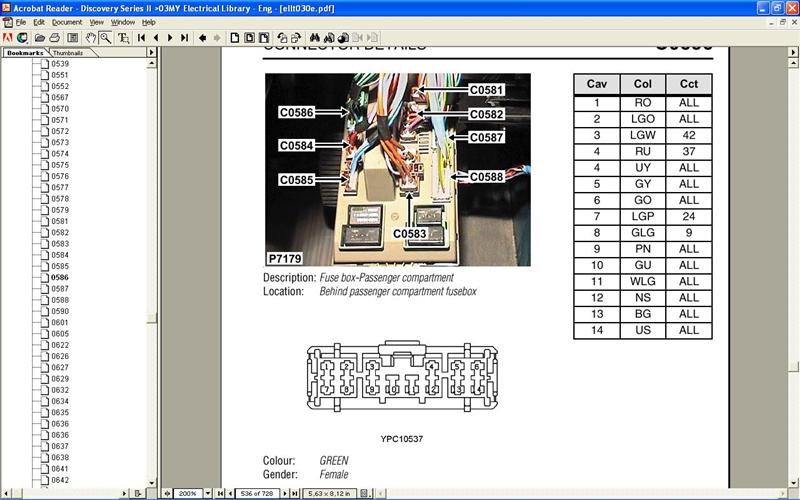
Task: Open bookmark 0601
Action: click(x=60, y=322)
